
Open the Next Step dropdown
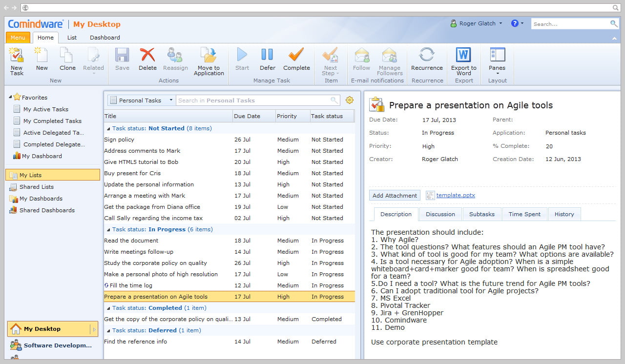coord(331,61)
